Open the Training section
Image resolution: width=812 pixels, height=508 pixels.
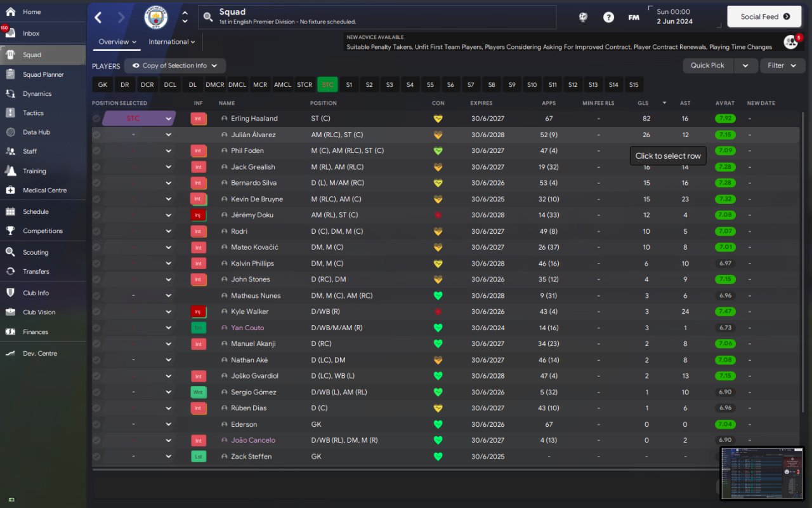tap(43, 171)
